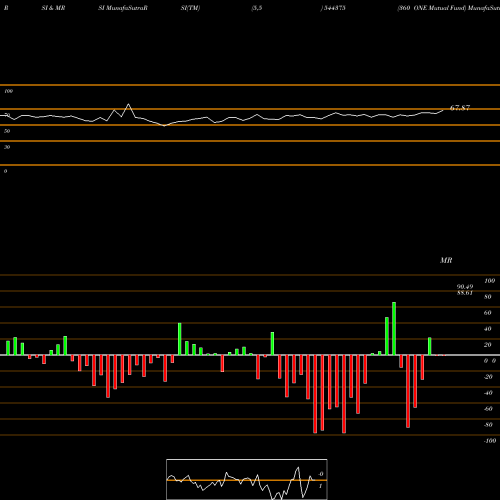Select the 88.61 value in MR panel
The image size is (500, 500).
(465, 293)
